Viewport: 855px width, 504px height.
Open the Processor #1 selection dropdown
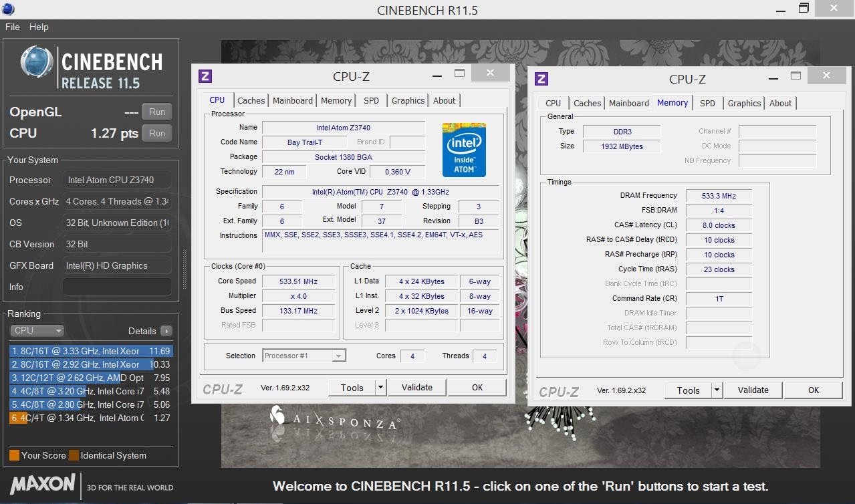coord(304,356)
